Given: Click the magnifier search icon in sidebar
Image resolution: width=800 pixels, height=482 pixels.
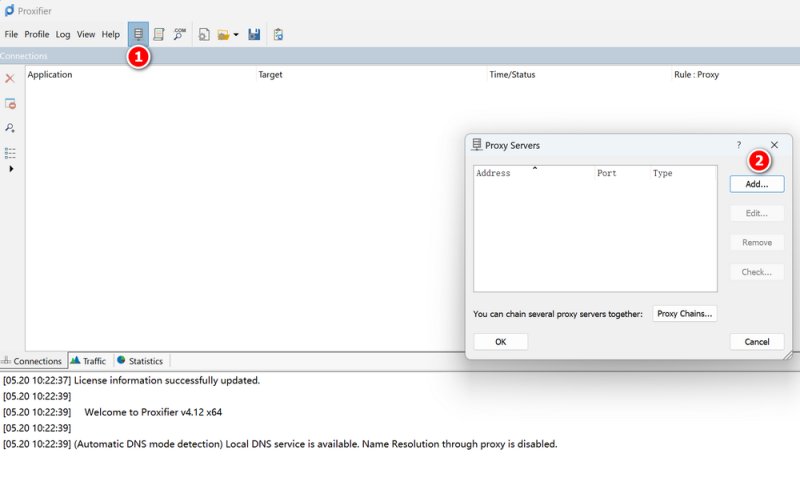Looking at the screenshot, I should 10,128.
